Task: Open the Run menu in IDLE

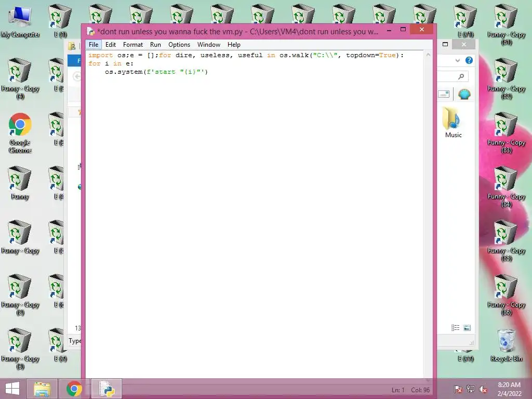Action: coord(155,45)
